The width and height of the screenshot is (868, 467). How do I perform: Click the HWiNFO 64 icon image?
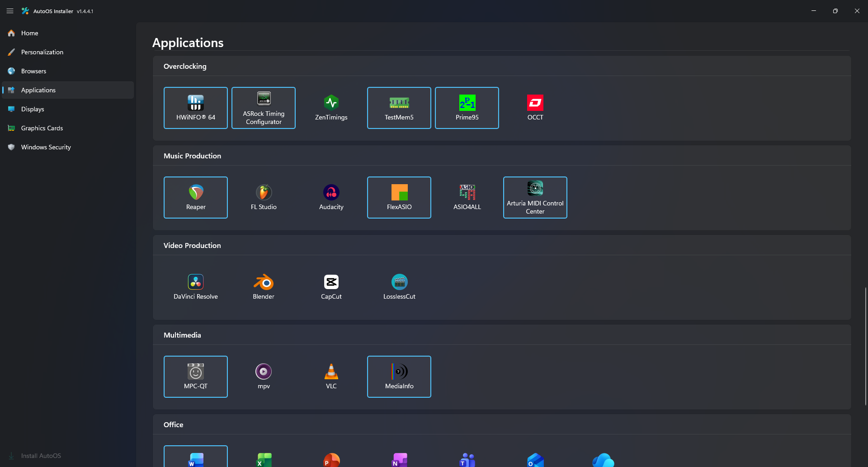196,103
